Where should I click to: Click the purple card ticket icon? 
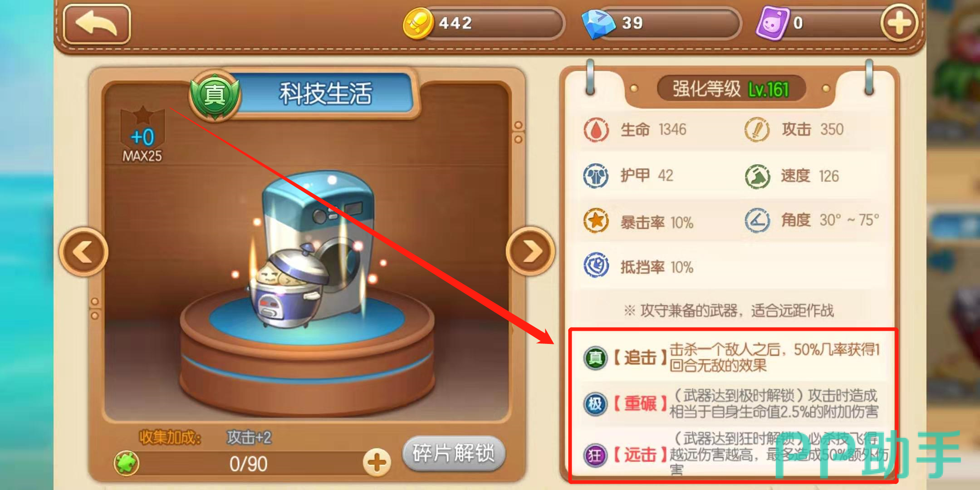pos(772,23)
